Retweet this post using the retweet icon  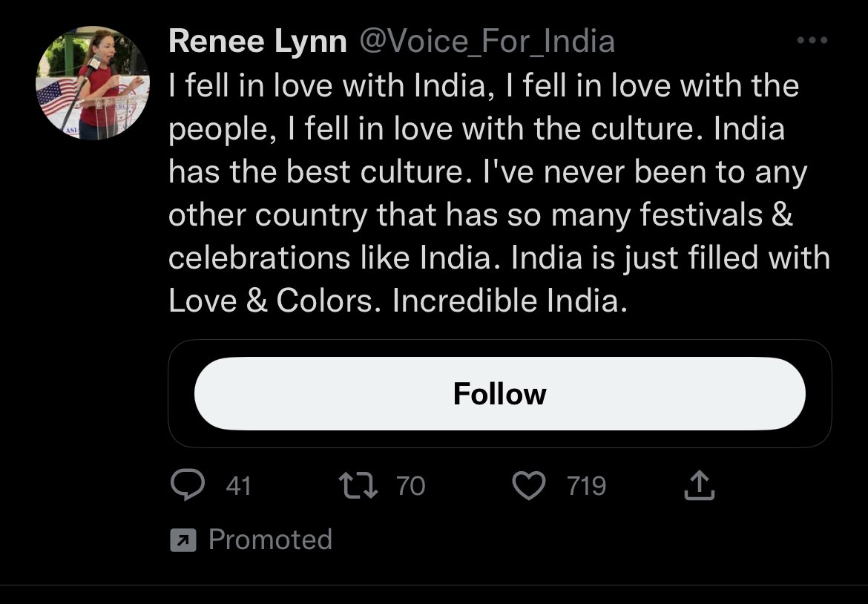358,485
